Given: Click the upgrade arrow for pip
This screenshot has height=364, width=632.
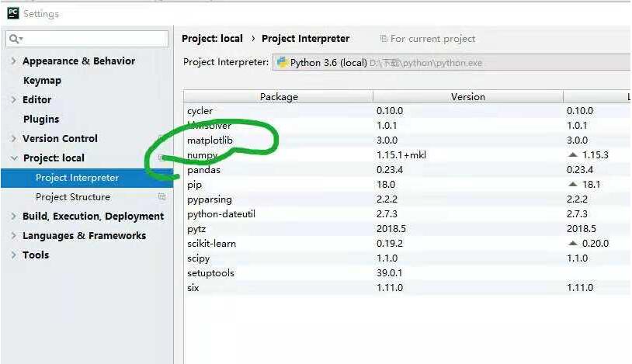Looking at the screenshot, I should click(572, 184).
